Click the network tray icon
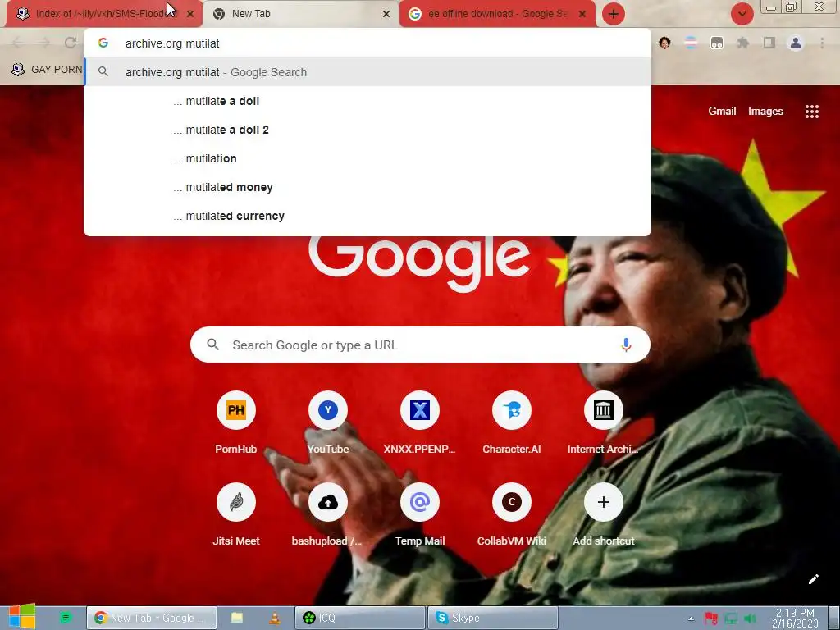The width and height of the screenshot is (840, 630). click(731, 619)
